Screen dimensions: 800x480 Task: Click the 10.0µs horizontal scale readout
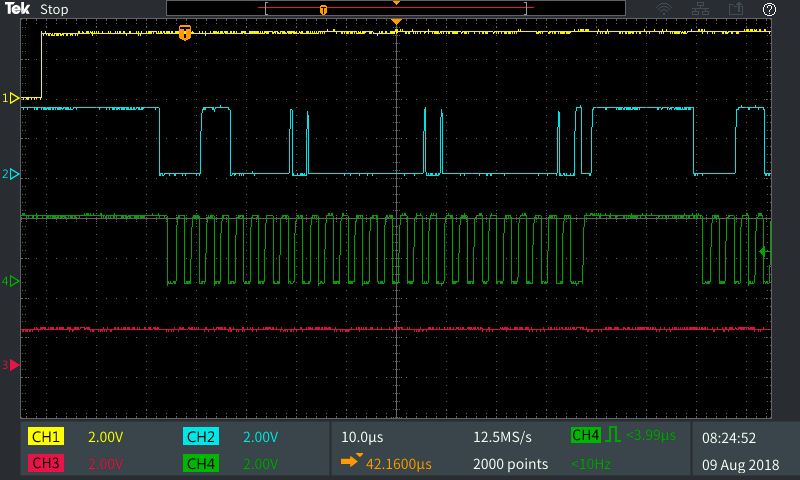pyautogui.click(x=362, y=437)
